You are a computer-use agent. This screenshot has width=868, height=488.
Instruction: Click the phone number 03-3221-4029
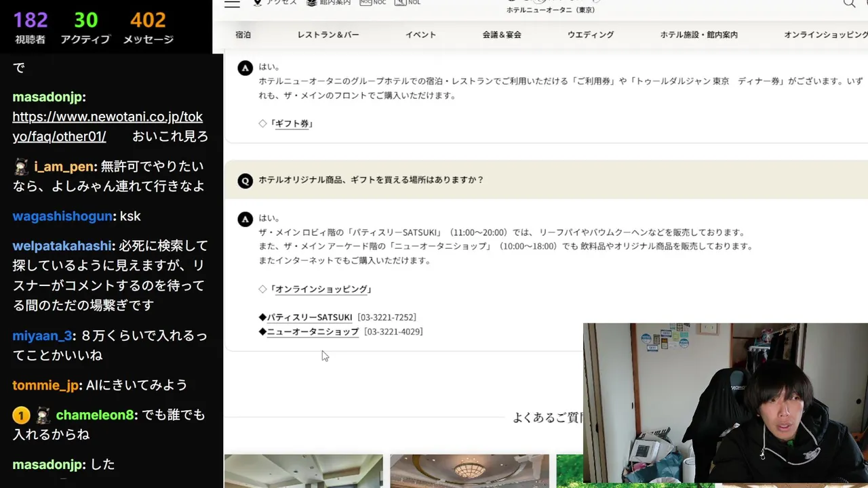pyautogui.click(x=393, y=331)
